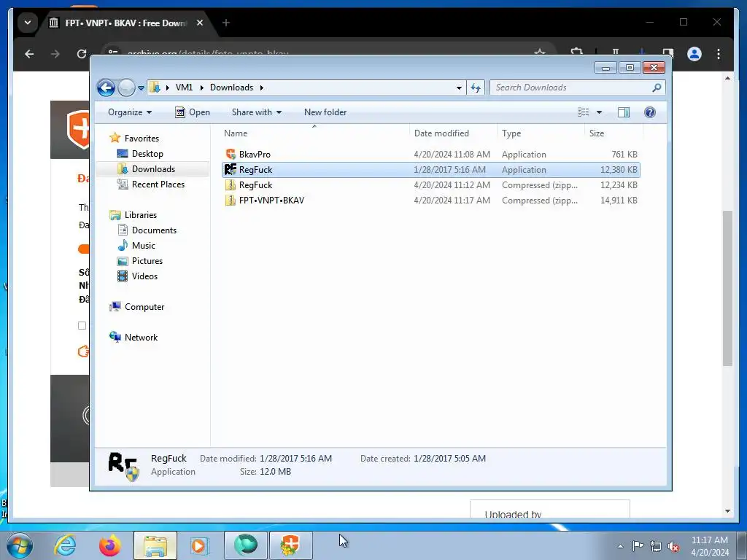Show hidden system tray icons
The width and height of the screenshot is (747, 560).
tap(620, 546)
